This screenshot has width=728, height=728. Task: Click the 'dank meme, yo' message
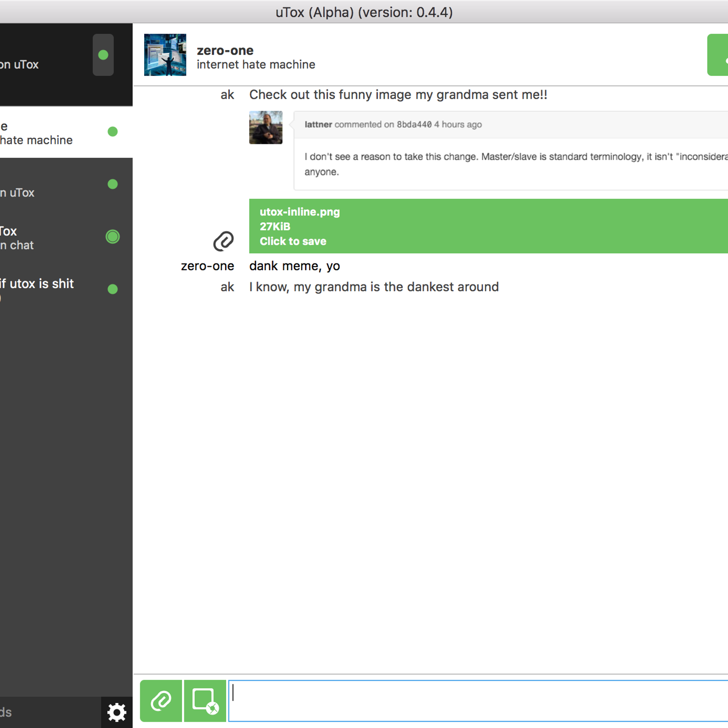click(x=294, y=266)
